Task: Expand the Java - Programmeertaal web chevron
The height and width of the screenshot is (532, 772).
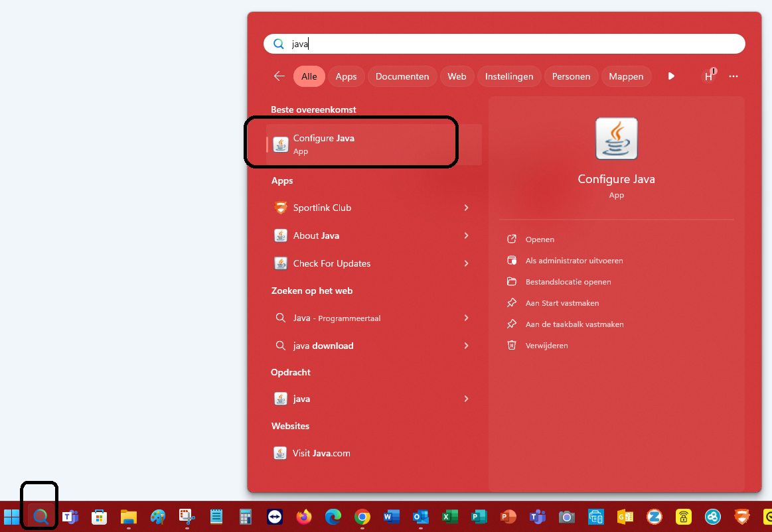Action: (x=466, y=318)
